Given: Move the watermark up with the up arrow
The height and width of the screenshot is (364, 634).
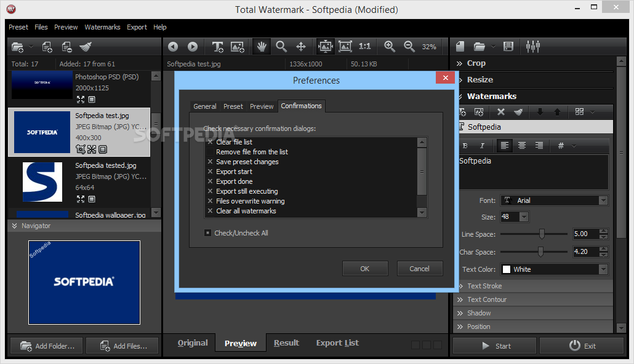Looking at the screenshot, I should coord(557,112).
